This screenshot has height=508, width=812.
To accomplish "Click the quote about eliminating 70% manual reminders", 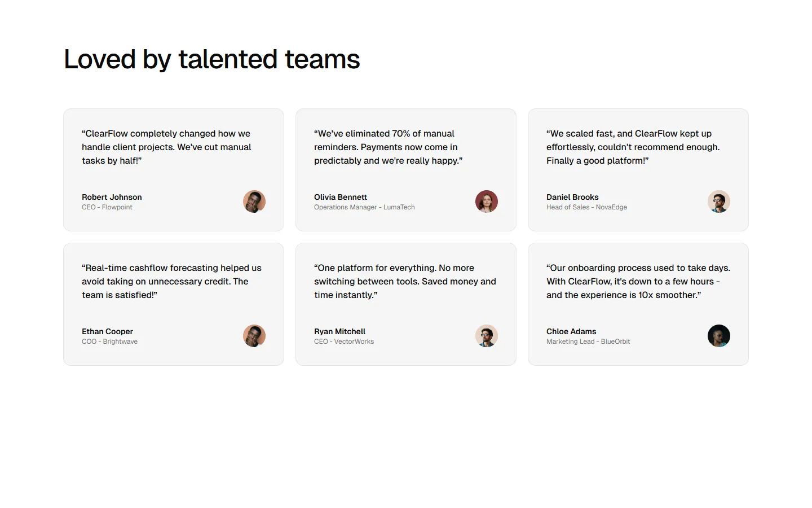I will (x=388, y=147).
